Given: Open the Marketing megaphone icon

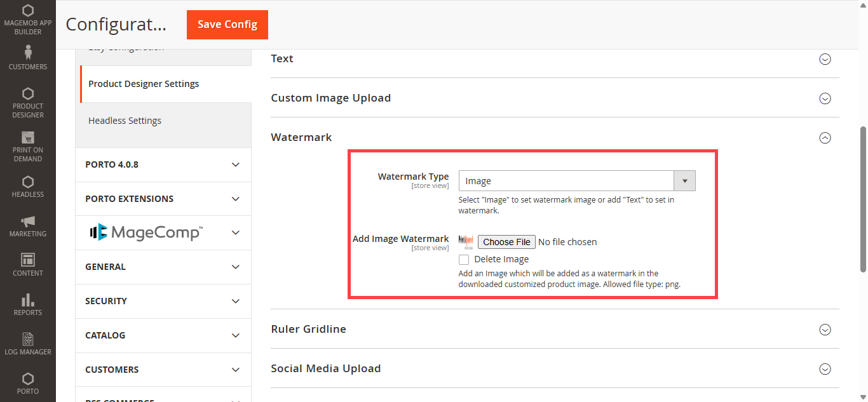Looking at the screenshot, I should coord(28,221).
